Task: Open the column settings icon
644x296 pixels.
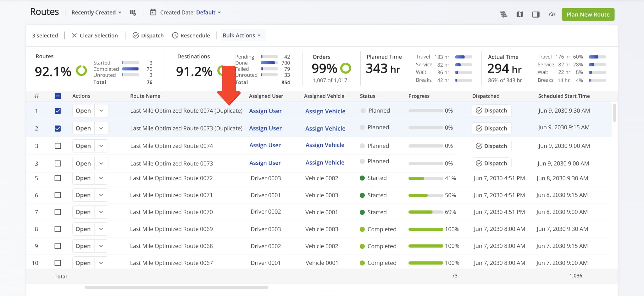Action: pyautogui.click(x=133, y=13)
